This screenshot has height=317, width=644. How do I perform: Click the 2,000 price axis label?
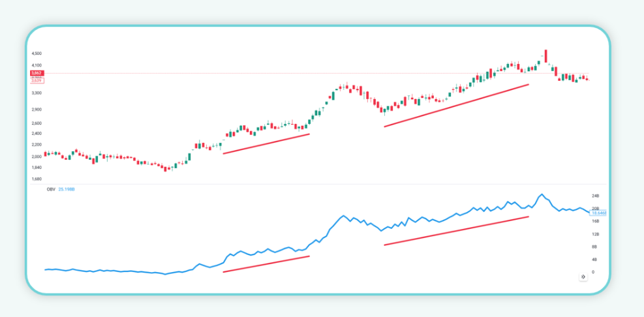point(37,157)
